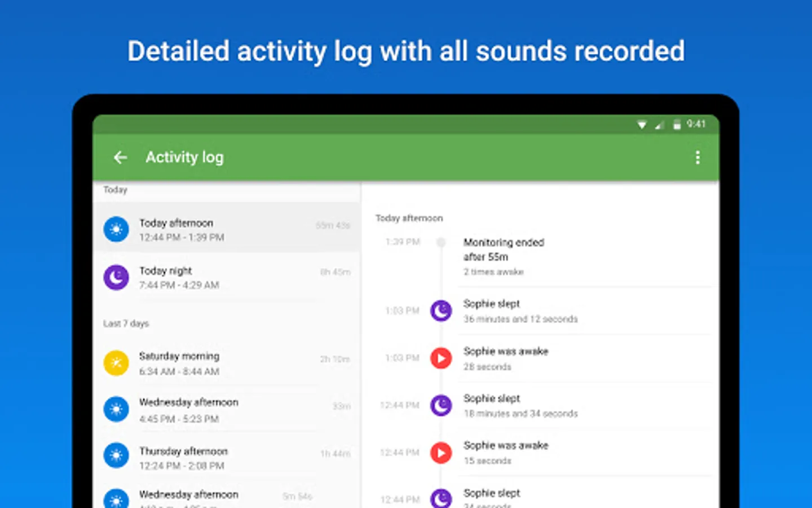Select the Today night session

pos(227,277)
